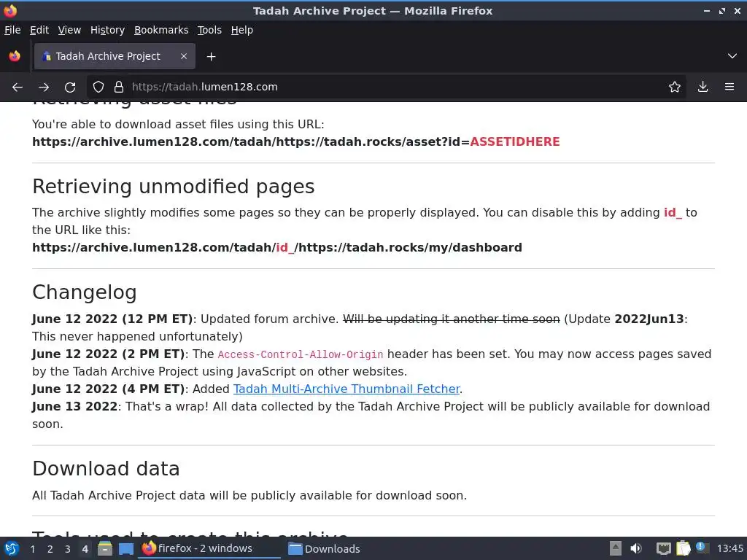
Task: Click the show desktop taskbar icon
Action: coord(125,548)
